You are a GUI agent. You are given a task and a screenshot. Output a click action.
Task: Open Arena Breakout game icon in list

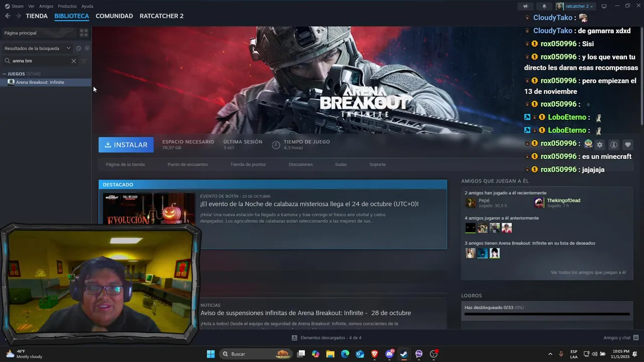11,82
